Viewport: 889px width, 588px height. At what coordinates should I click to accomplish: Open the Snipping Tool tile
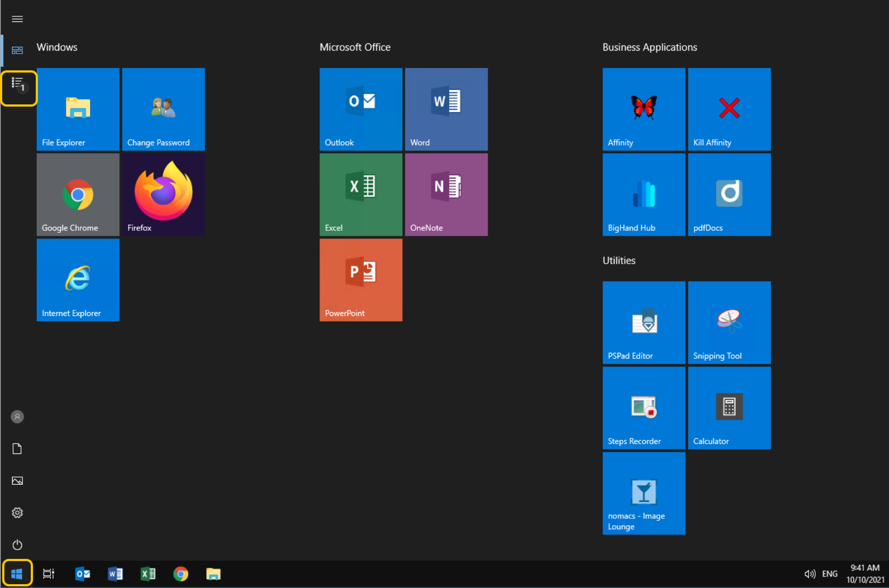[729, 323]
